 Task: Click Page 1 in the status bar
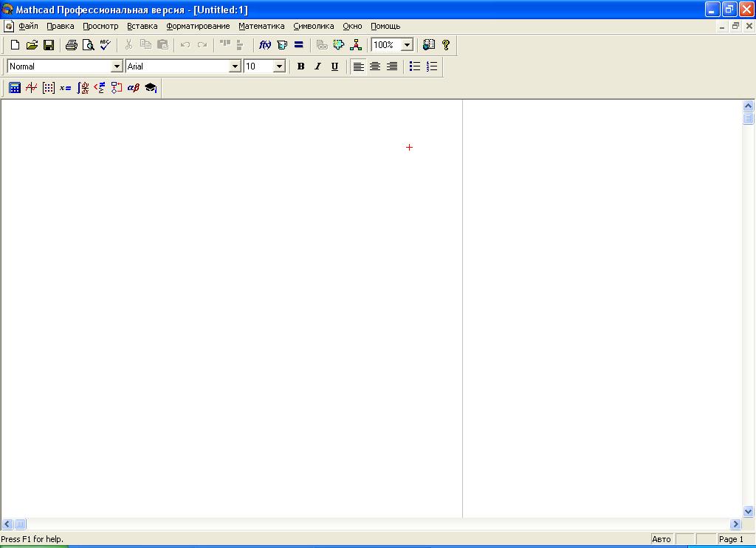[x=731, y=539]
